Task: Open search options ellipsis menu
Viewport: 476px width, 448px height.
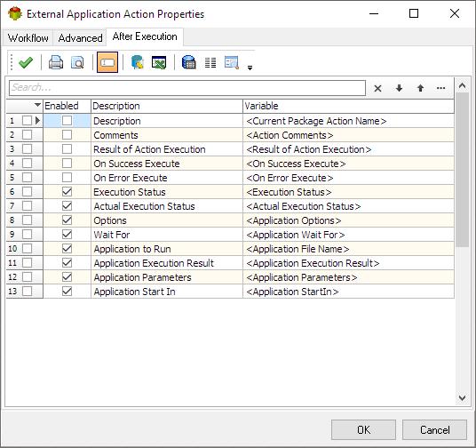Action: pyautogui.click(x=440, y=88)
